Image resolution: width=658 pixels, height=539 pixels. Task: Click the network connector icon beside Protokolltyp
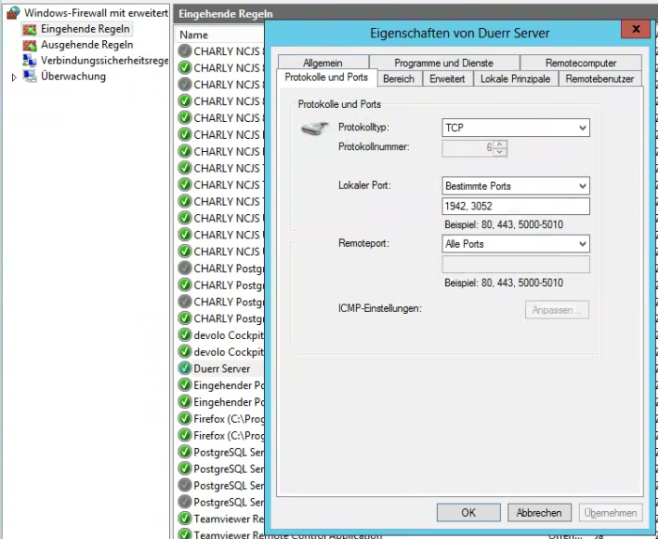pyautogui.click(x=314, y=129)
